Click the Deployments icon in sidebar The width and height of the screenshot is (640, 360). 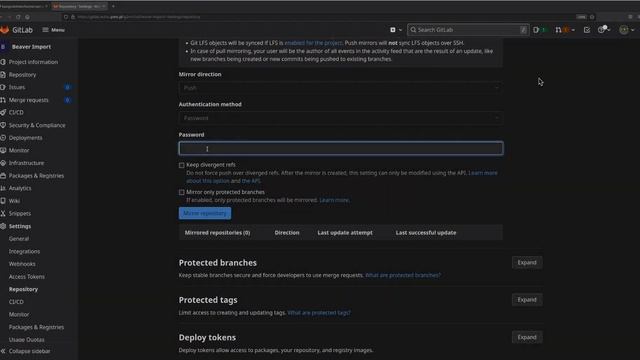point(3,138)
